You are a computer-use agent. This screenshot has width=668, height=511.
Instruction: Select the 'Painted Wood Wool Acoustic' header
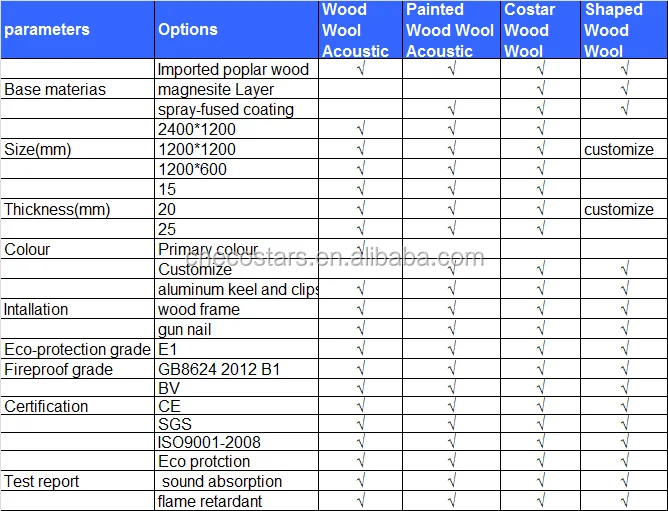pos(451,30)
